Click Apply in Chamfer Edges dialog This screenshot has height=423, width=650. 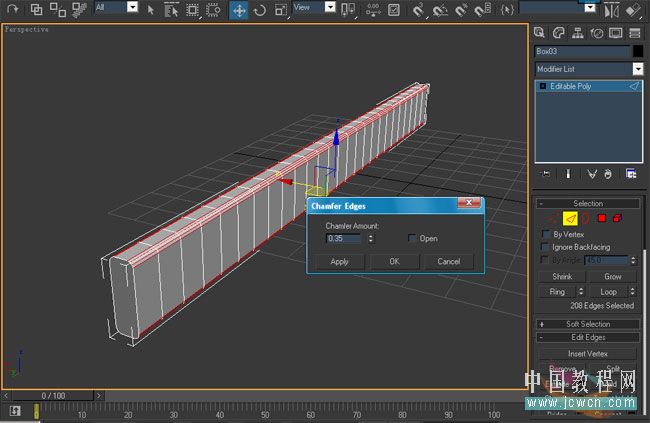coord(339,262)
